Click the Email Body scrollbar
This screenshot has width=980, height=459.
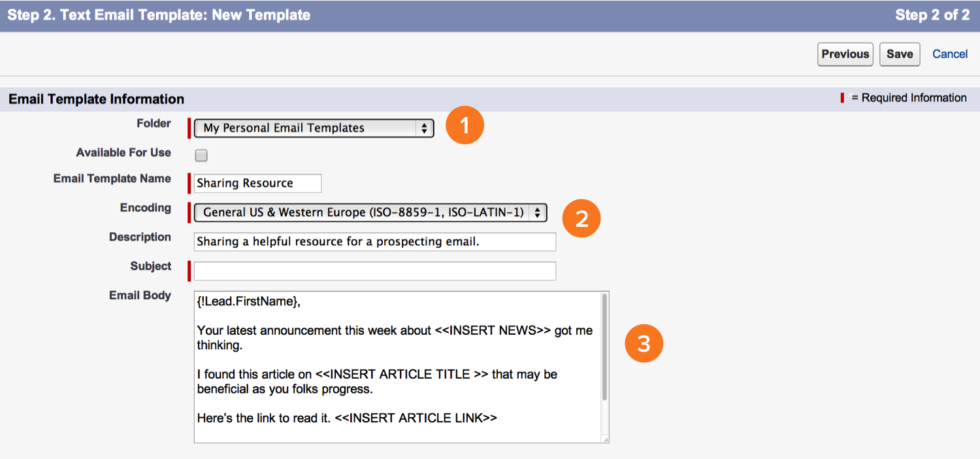tap(605, 347)
